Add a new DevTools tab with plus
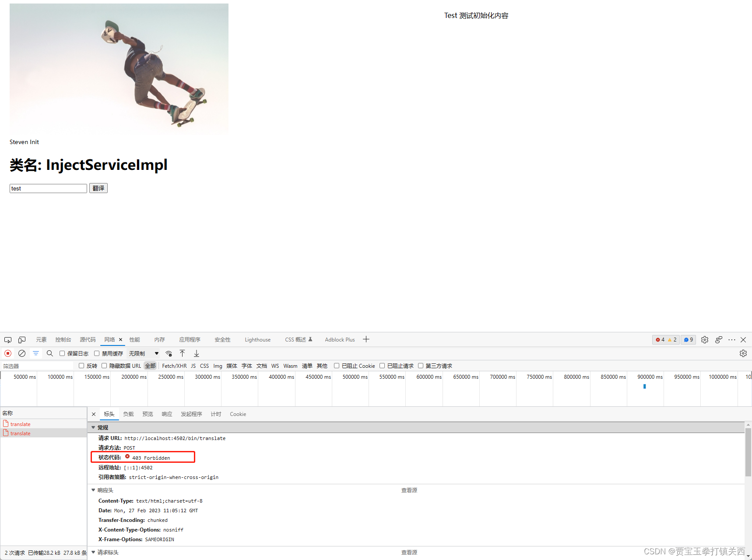Screen dimensions: 752x560 tap(366, 339)
